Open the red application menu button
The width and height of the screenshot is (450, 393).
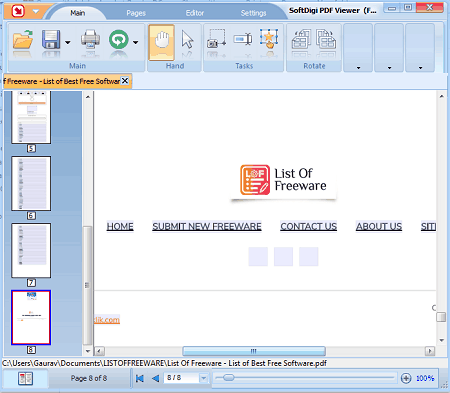coord(18,11)
